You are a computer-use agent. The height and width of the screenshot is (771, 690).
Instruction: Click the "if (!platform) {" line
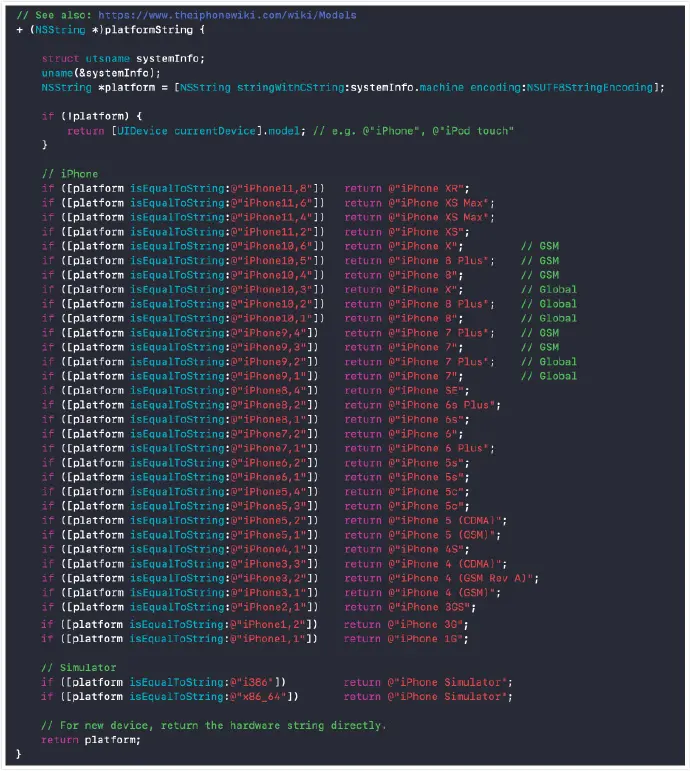point(91,116)
